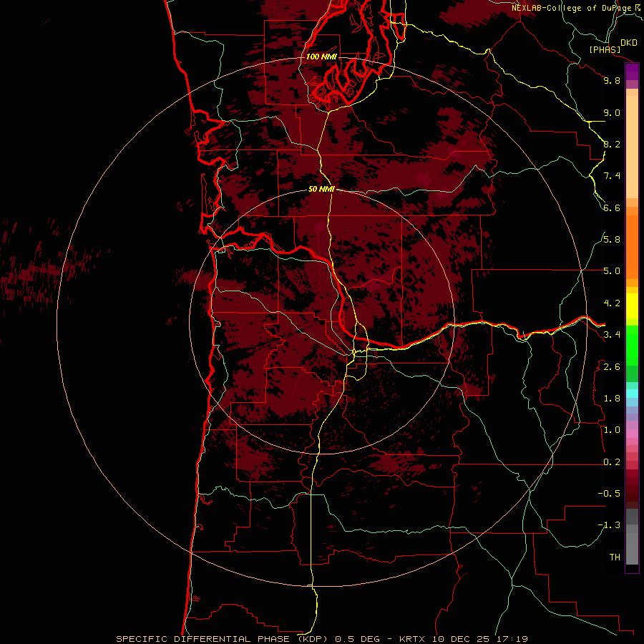Pick the light peach band on the color scale
Viewport: 644px width, 644px height.
tap(632, 147)
